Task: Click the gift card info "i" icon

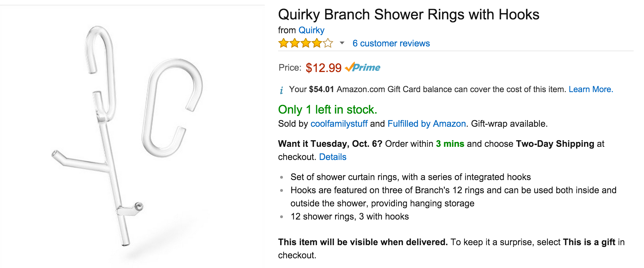Action: coord(282,90)
